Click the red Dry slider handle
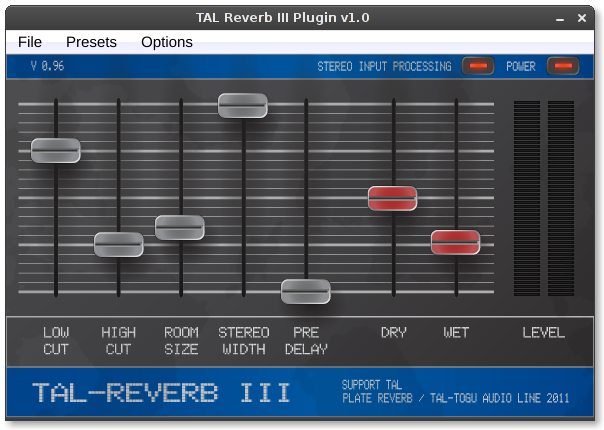Image resolution: width=604 pixels, height=430 pixels. pyautogui.click(x=393, y=198)
